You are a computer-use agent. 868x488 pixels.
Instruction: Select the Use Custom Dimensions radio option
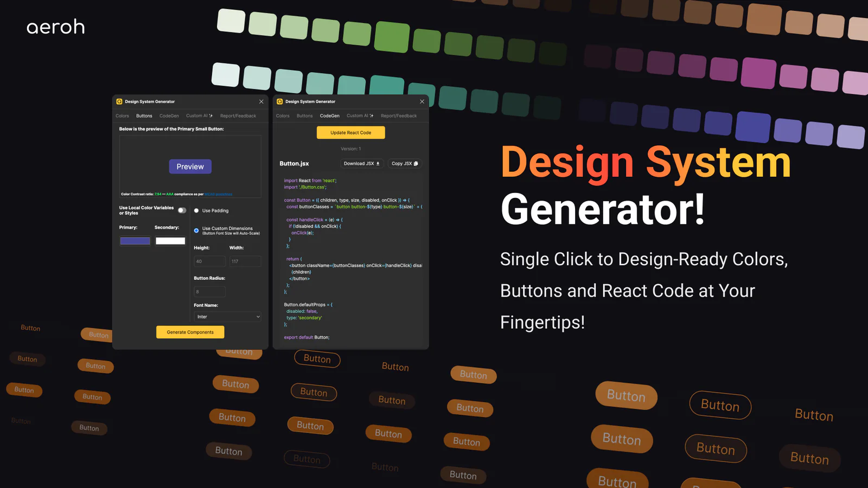coord(196,230)
